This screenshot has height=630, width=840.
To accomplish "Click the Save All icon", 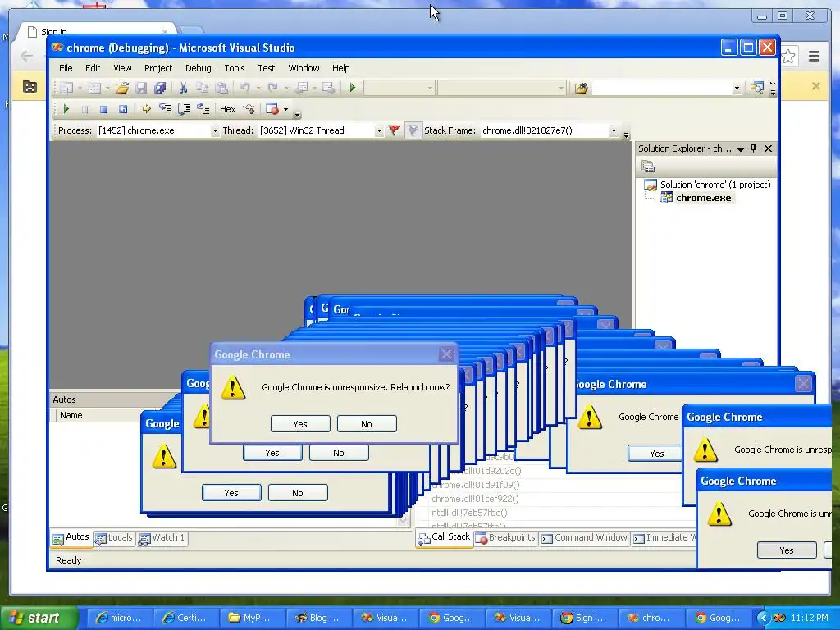I will tap(160, 88).
